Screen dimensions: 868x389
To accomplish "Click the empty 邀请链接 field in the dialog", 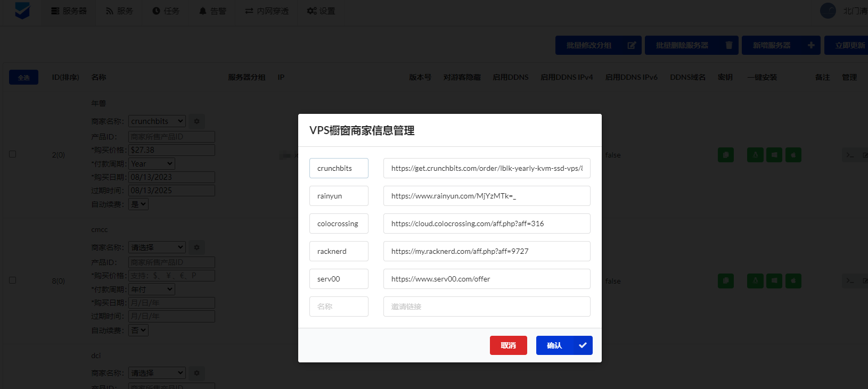I will click(487, 307).
